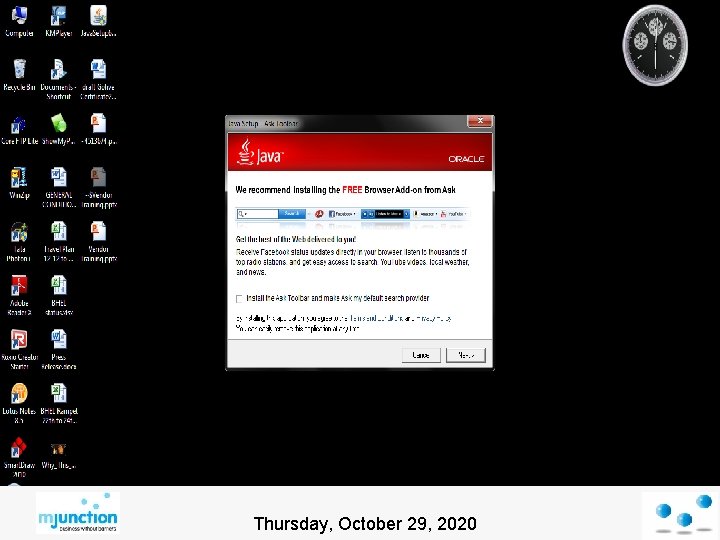This screenshot has width=720, height=540.
Task: Click the date text Thursday, October 29, 2020
Action: [x=365, y=523]
